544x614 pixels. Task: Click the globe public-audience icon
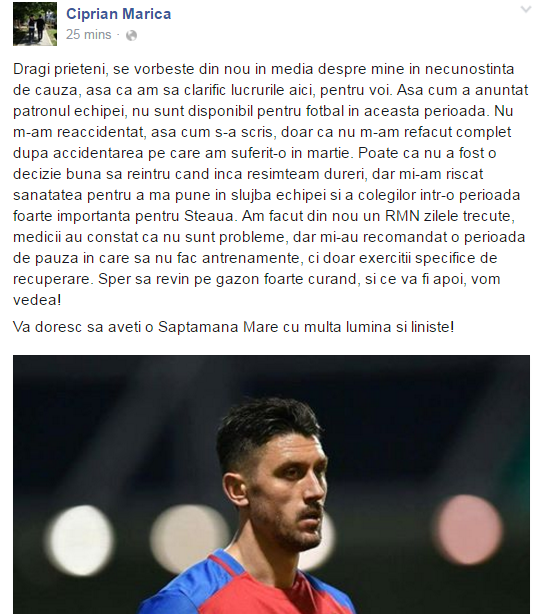[x=132, y=36]
